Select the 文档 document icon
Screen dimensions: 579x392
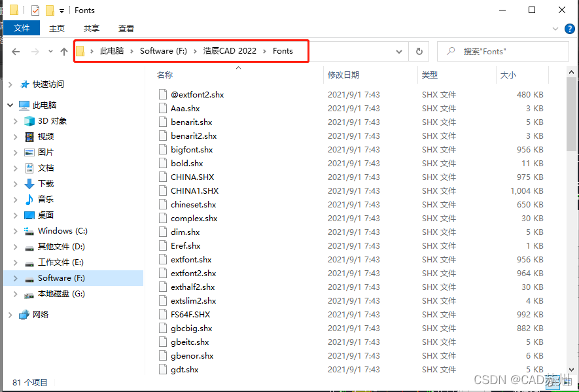pos(29,168)
